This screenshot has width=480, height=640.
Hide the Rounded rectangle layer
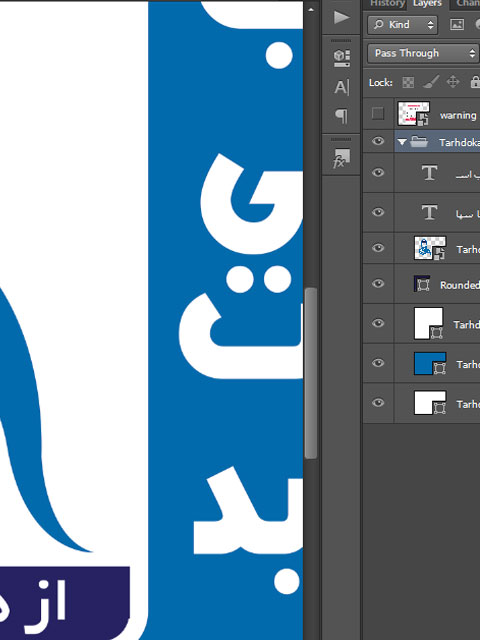[x=378, y=283]
